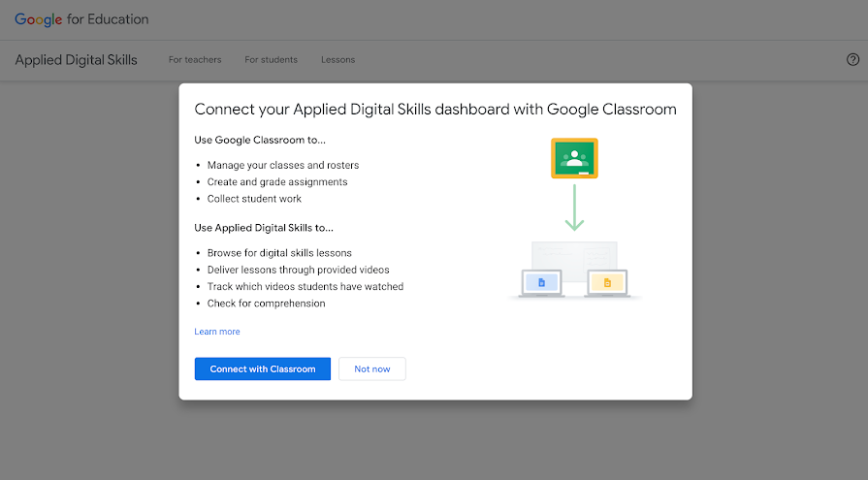Viewport: 868px width, 480px height.
Task: Click the Google Classroom chalkboard icon
Action: (x=574, y=158)
